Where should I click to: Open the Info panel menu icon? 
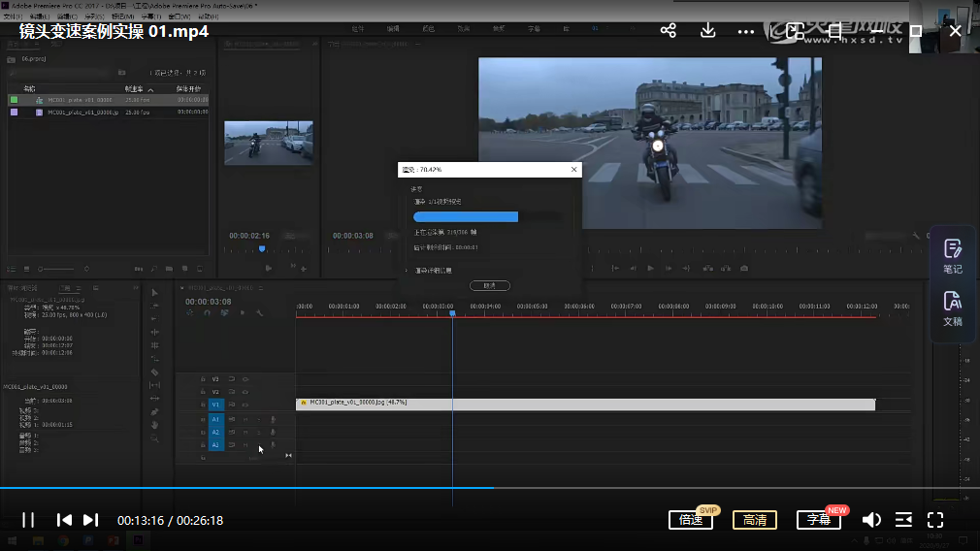79,288
